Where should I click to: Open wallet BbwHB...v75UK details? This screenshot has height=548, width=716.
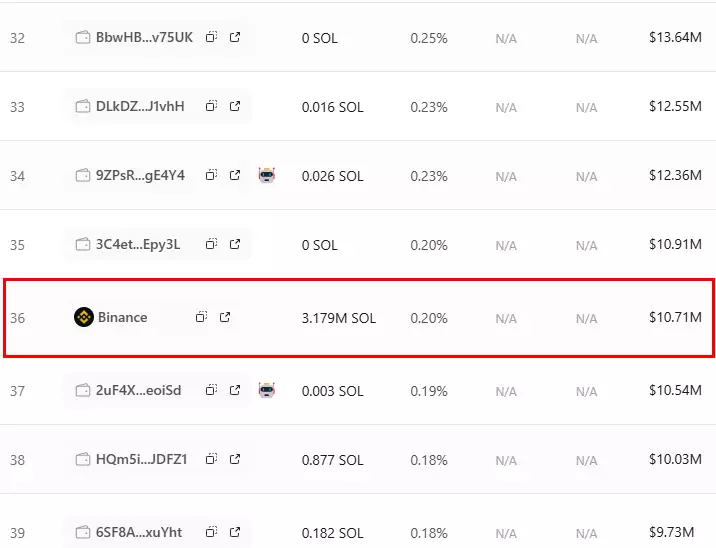coord(144,37)
